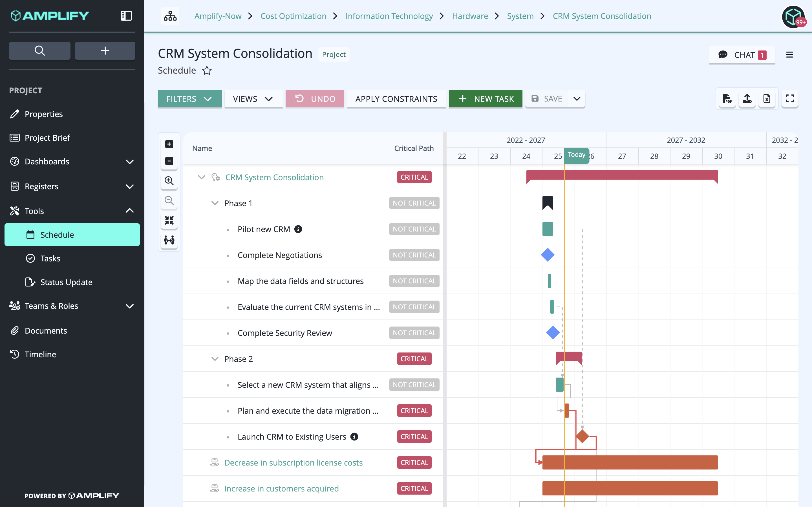This screenshot has width=812, height=507.
Task: Click the NEW TASK button
Action: (486, 99)
